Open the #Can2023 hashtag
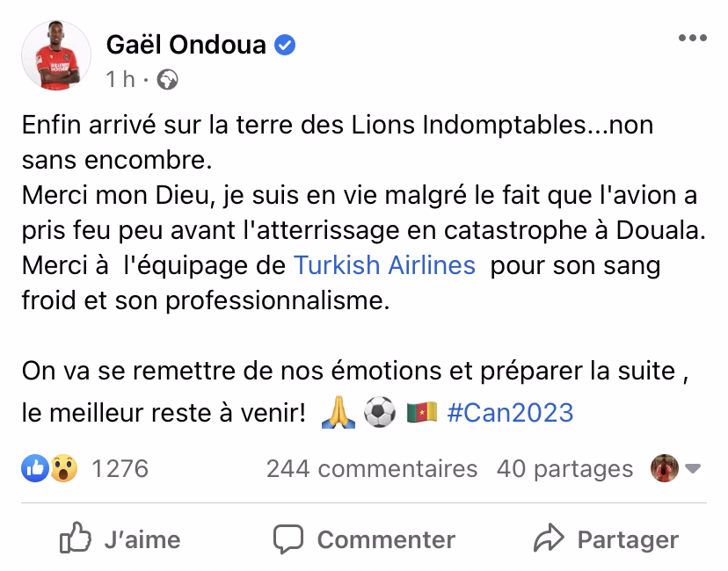The image size is (728, 571). 510,412
